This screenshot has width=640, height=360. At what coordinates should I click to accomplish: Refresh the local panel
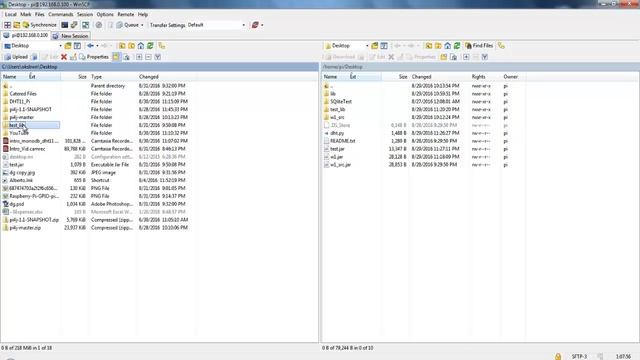150,46
